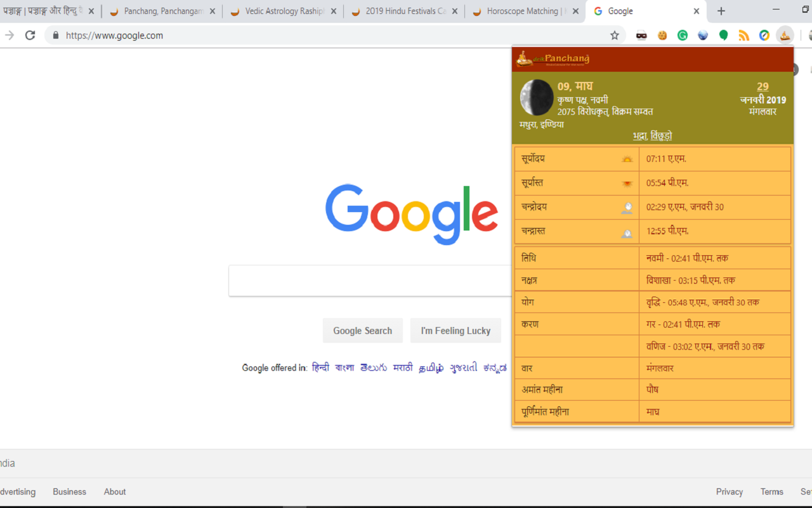Open the cookie manager extension icon
Image resolution: width=812 pixels, height=508 pixels.
click(662, 35)
